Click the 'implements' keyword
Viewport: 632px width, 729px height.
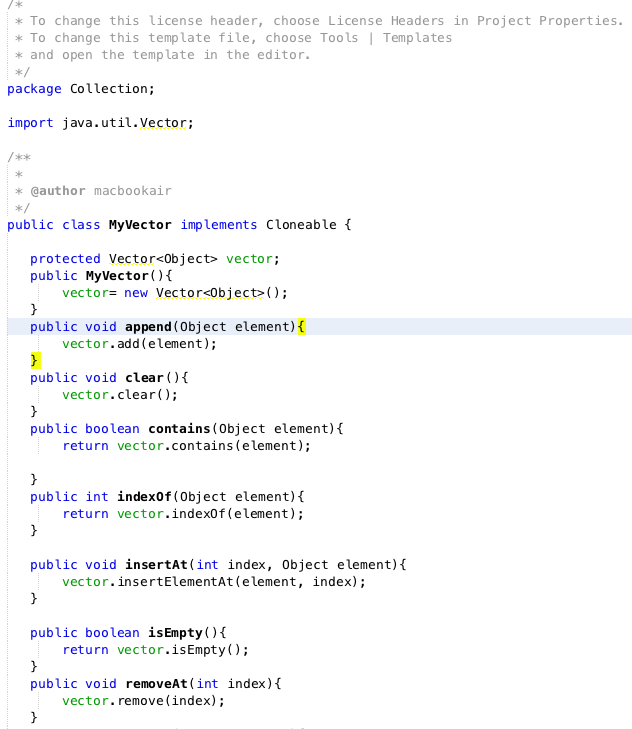click(x=219, y=225)
